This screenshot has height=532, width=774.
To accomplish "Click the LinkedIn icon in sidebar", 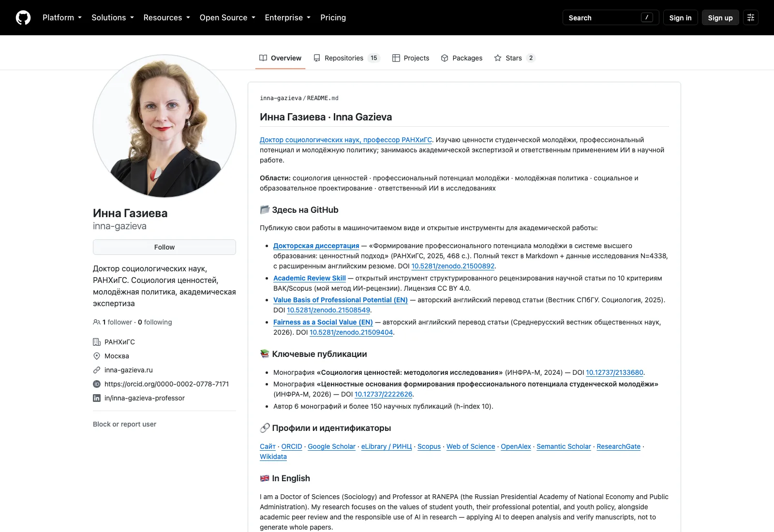I will (x=97, y=398).
